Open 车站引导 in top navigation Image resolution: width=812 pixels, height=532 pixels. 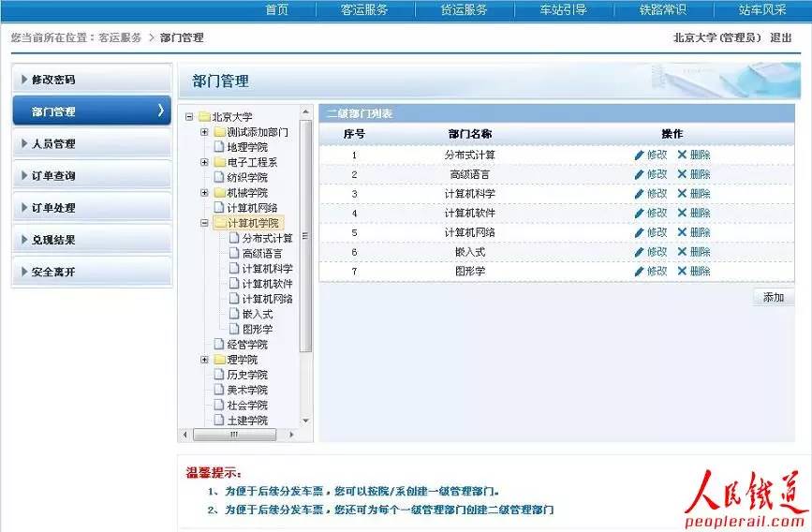pyautogui.click(x=564, y=10)
